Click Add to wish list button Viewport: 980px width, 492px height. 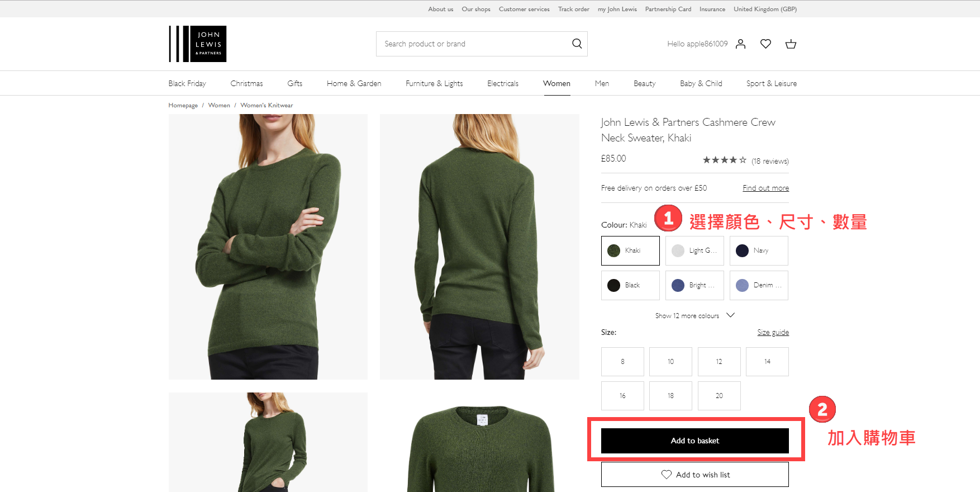694,475
